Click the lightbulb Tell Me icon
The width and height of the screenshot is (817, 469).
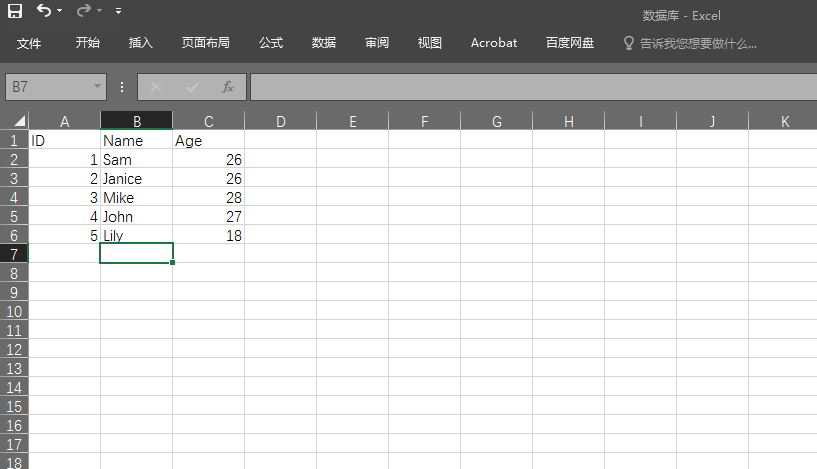[629, 43]
